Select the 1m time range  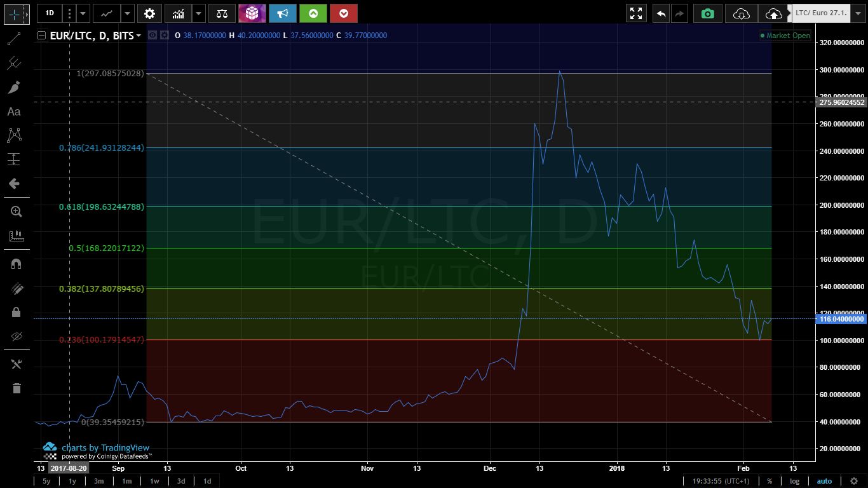tap(126, 481)
